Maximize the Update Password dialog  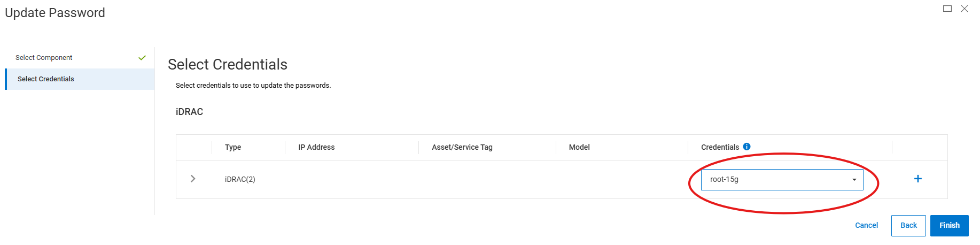947,9
